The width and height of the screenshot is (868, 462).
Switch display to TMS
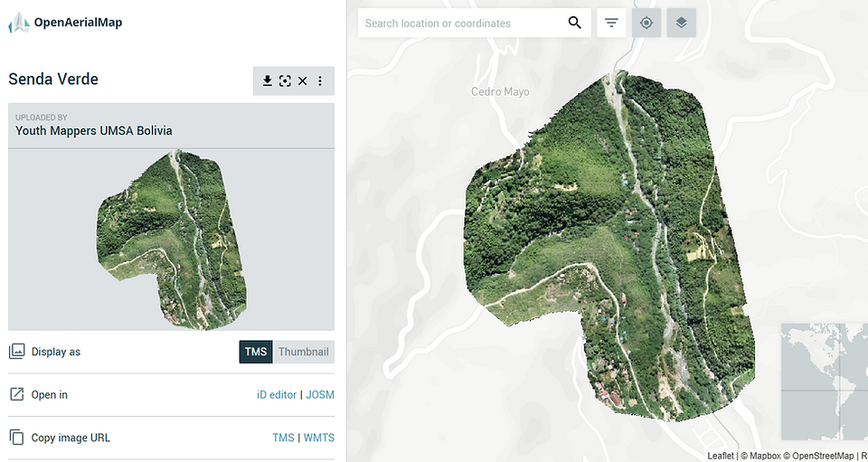pos(256,352)
